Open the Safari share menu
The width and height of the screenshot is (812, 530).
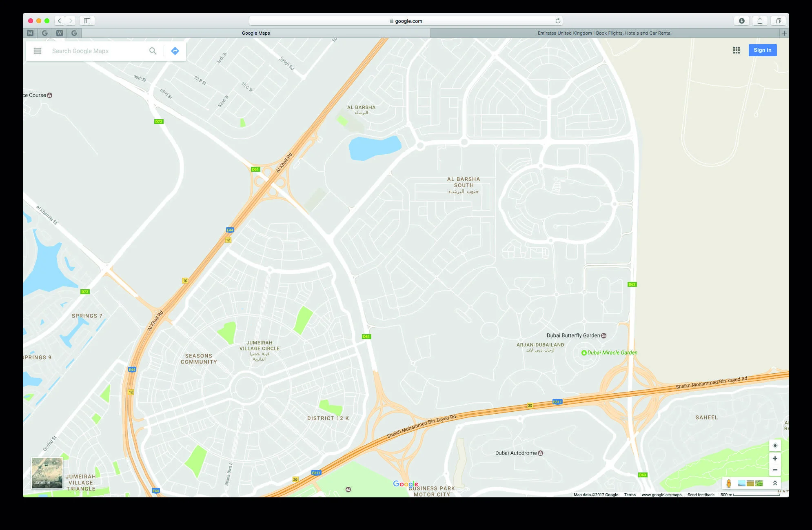click(760, 21)
